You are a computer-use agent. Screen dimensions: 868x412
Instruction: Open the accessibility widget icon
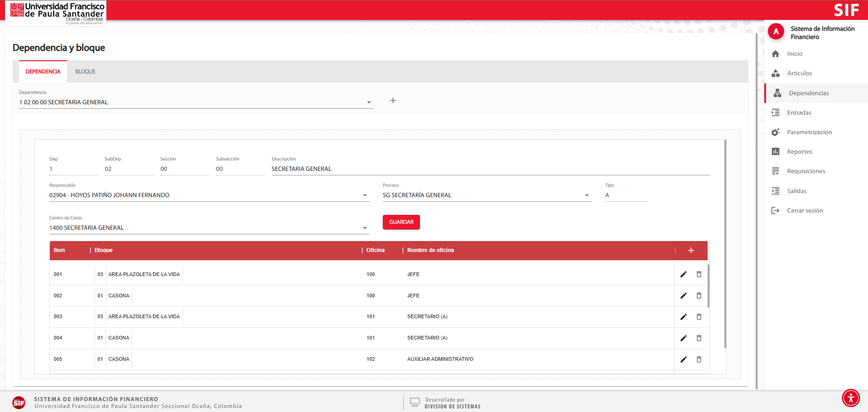pyautogui.click(x=851, y=398)
